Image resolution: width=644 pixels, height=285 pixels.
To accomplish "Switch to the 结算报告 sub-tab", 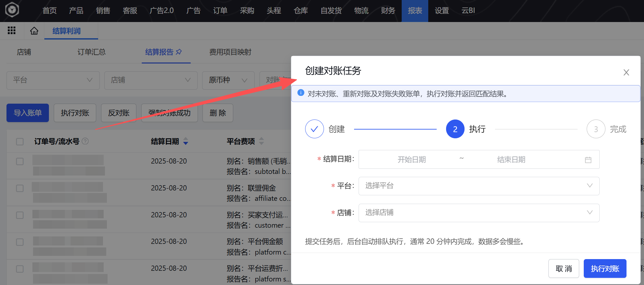I will tap(159, 52).
